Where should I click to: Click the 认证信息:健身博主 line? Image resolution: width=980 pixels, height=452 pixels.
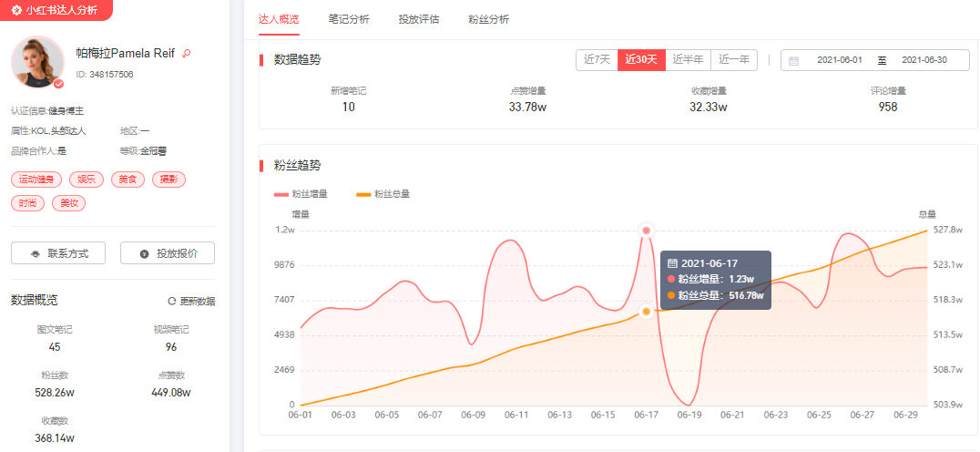[47, 110]
